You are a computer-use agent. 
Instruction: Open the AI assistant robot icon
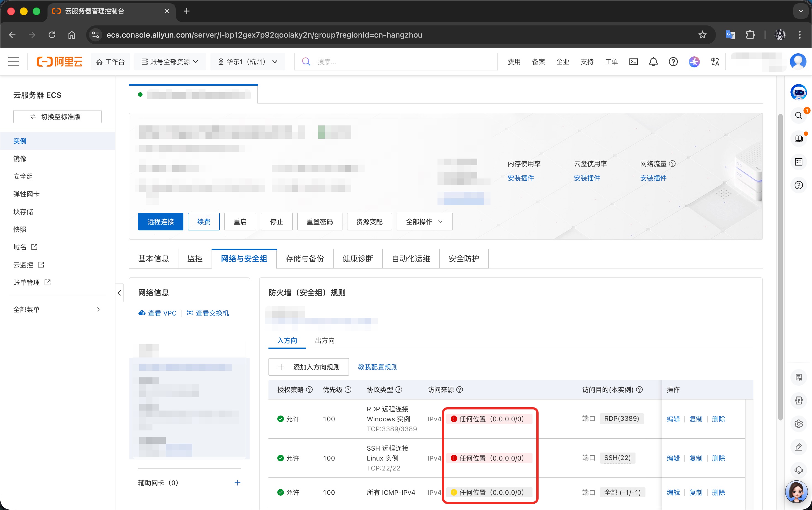(798, 92)
